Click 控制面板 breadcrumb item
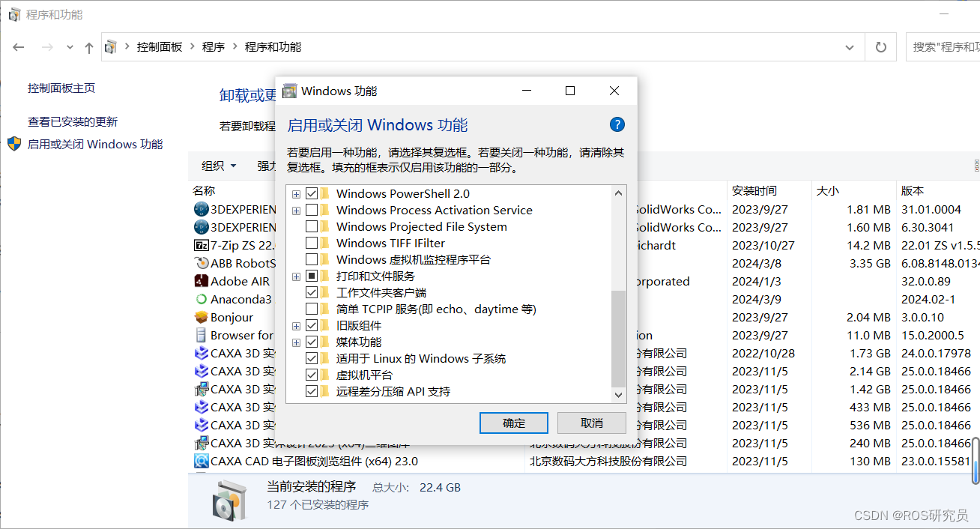This screenshot has width=980, height=529. [159, 47]
